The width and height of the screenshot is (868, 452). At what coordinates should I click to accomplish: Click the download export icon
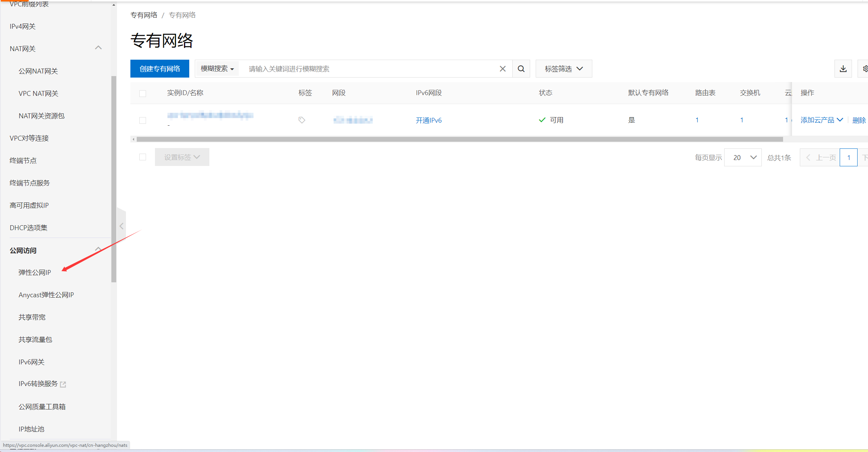[x=843, y=69]
